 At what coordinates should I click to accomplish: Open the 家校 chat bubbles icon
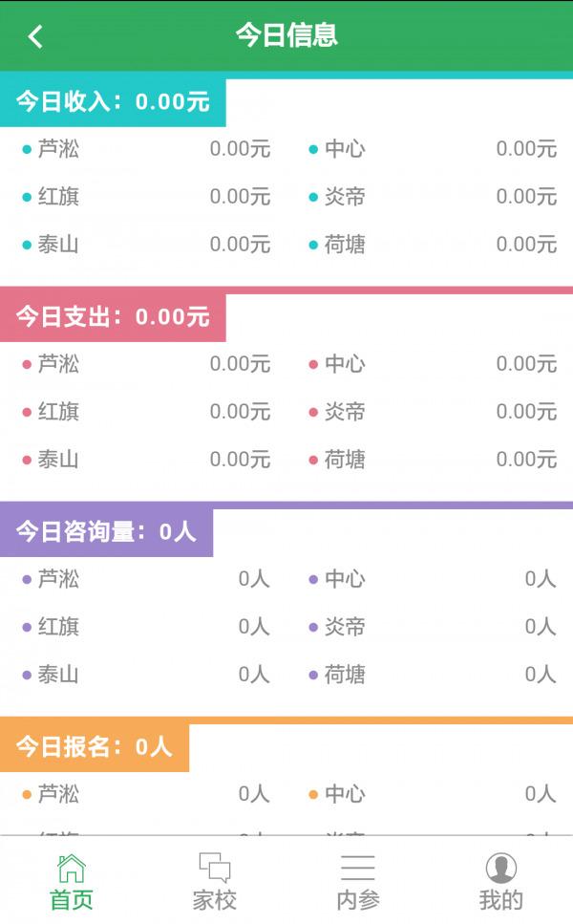point(215,867)
